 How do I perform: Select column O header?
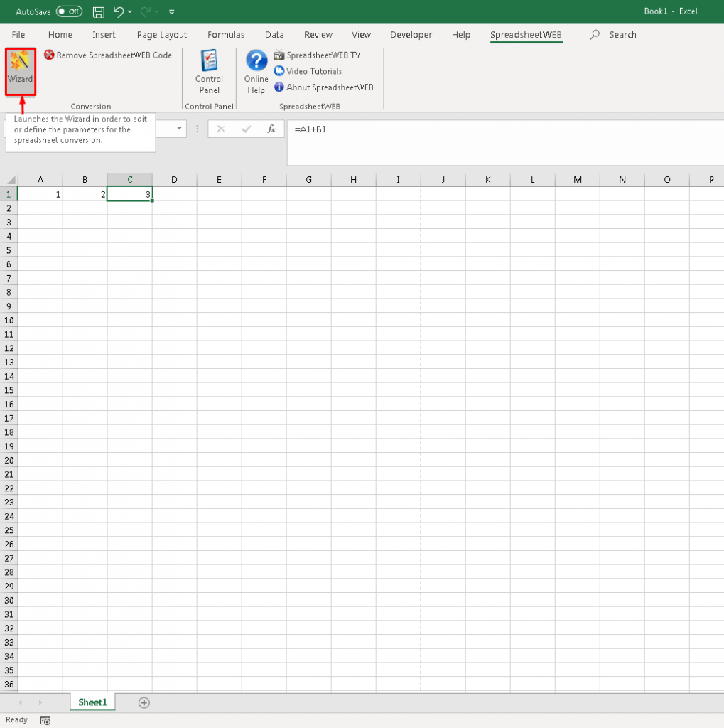667,180
